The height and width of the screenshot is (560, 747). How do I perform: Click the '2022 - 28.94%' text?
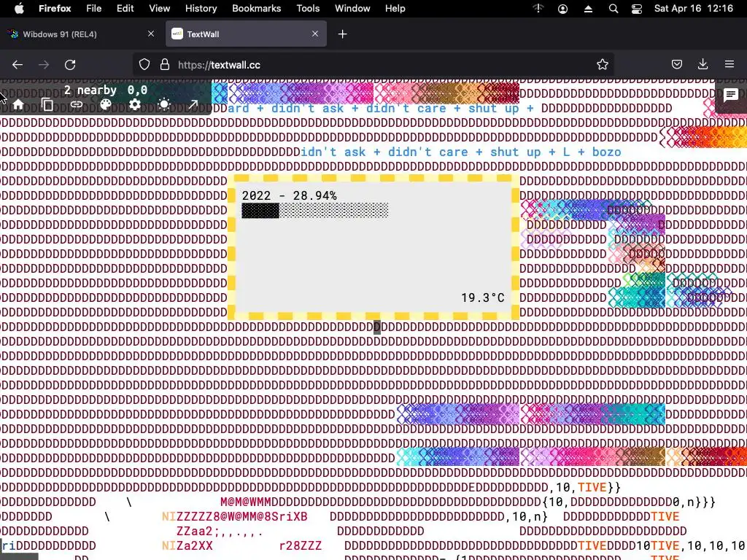[x=289, y=195]
